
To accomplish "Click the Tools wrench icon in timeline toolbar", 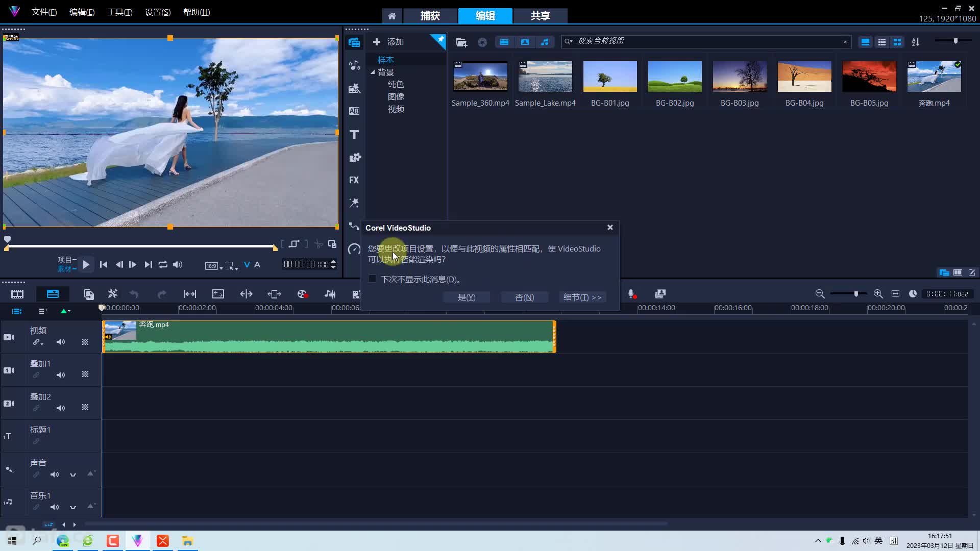I will pos(113,294).
